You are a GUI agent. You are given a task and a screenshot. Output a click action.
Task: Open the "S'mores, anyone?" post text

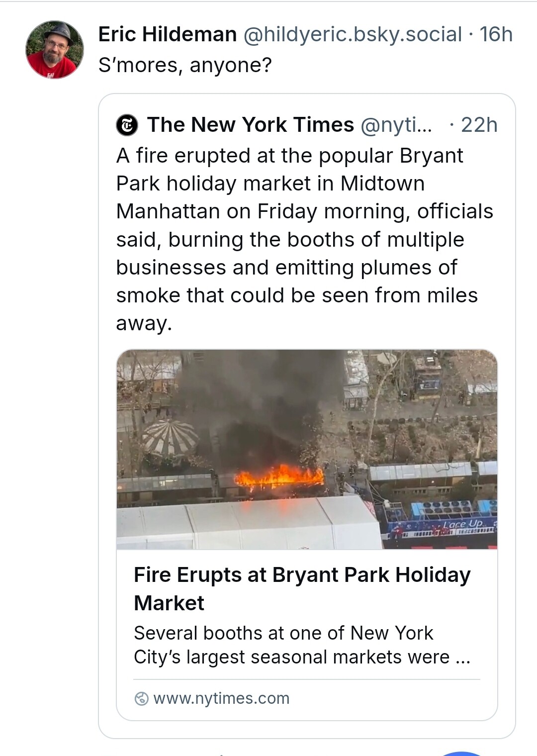pyautogui.click(x=185, y=65)
